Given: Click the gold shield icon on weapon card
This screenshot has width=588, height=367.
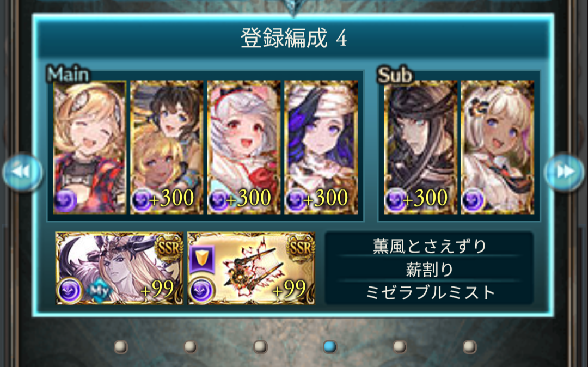Looking at the screenshot, I should (202, 259).
